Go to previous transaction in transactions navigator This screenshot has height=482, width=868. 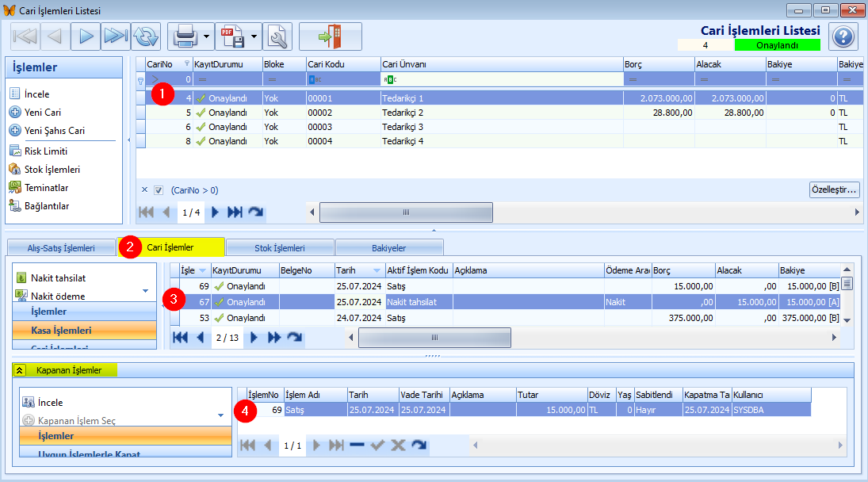point(201,338)
